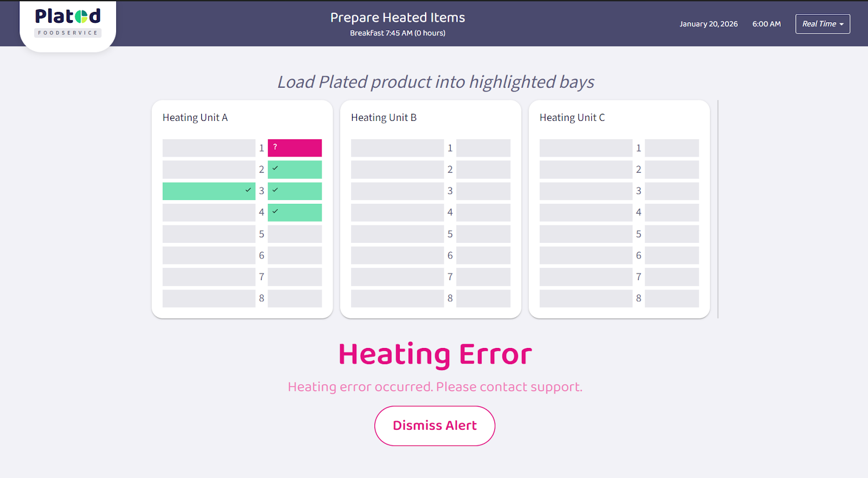This screenshot has width=868, height=478.
Task: Select Heating Unit B left bay 1
Action: tap(397, 148)
